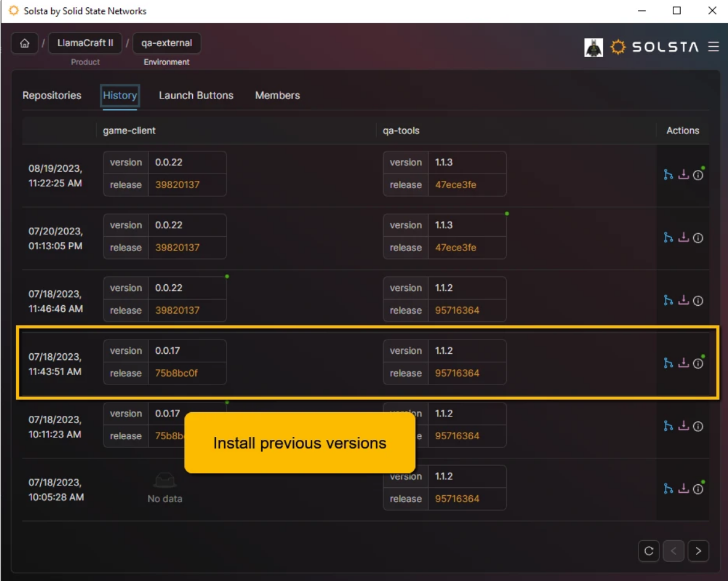Click install icon for 07/18/2023 10:05:28 AM row
728x581 pixels.
tap(683, 489)
